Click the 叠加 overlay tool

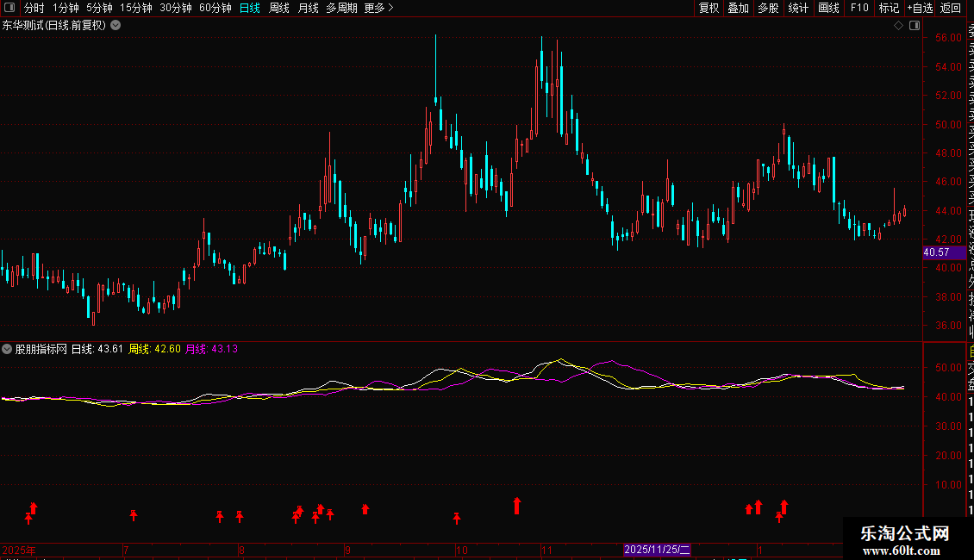(x=738, y=8)
